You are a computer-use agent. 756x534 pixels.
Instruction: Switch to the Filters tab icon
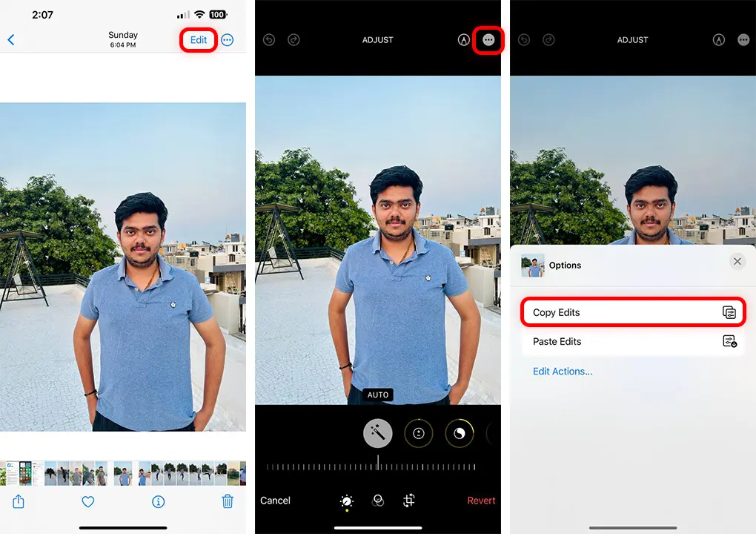coord(378,501)
